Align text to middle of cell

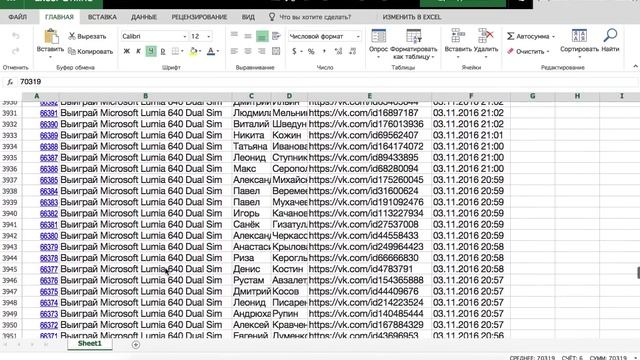point(248,36)
